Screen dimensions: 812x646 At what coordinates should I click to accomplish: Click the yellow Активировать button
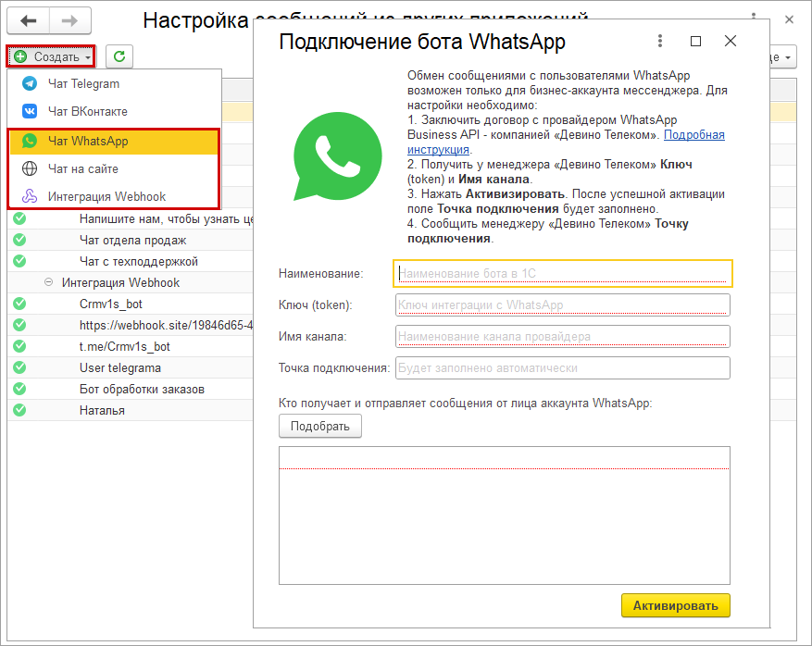(x=675, y=605)
